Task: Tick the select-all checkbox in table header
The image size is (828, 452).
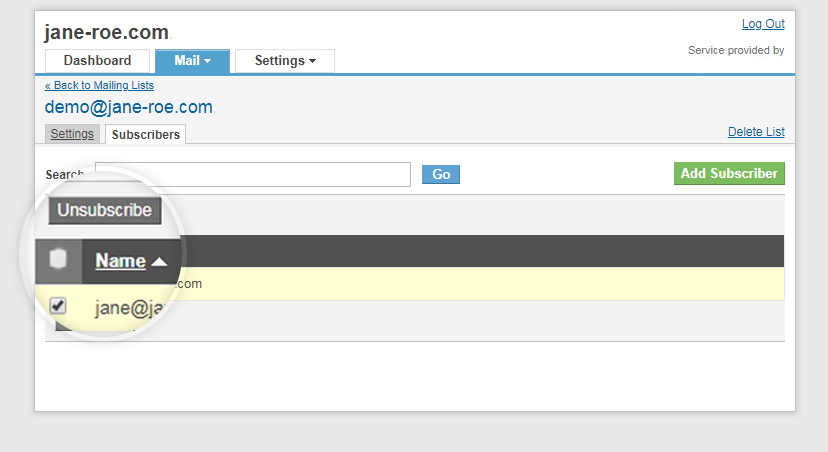Action: [x=58, y=259]
